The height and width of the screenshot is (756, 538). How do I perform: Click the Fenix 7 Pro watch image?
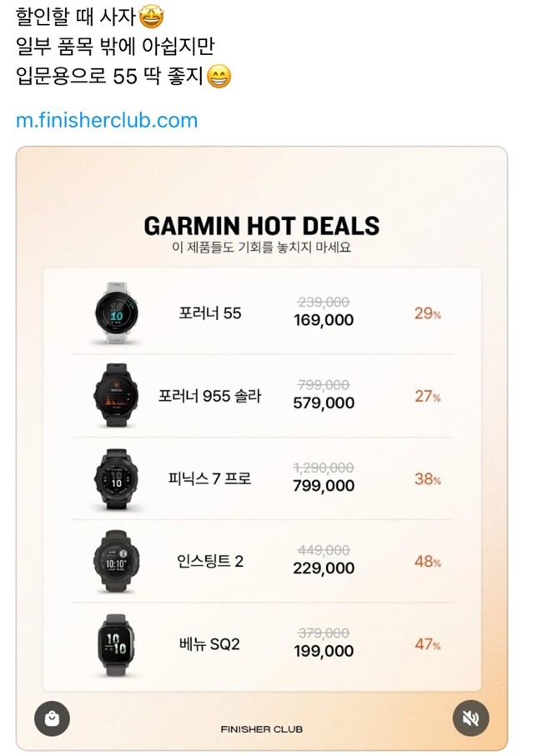tap(116, 479)
